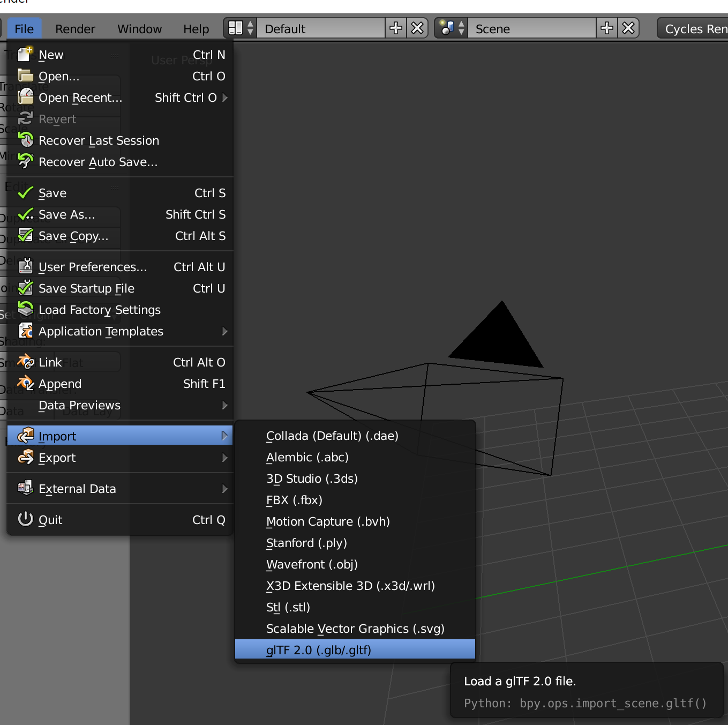Open the Cycles Render engine dropdown
This screenshot has width=728, height=725.
(x=693, y=28)
